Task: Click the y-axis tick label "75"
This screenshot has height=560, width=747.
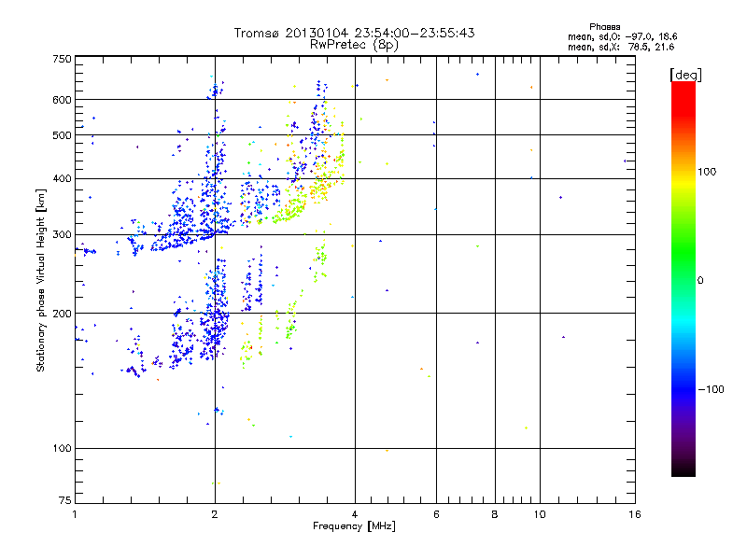Action: (x=65, y=500)
